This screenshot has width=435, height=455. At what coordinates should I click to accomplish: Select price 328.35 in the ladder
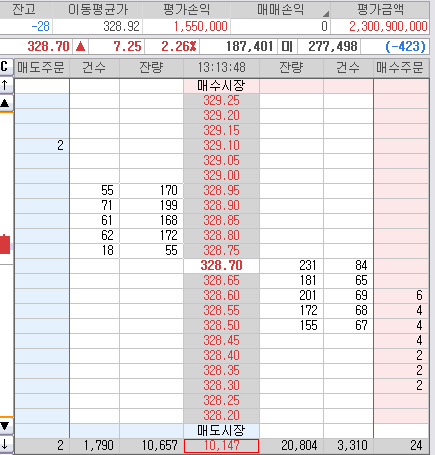click(221, 371)
